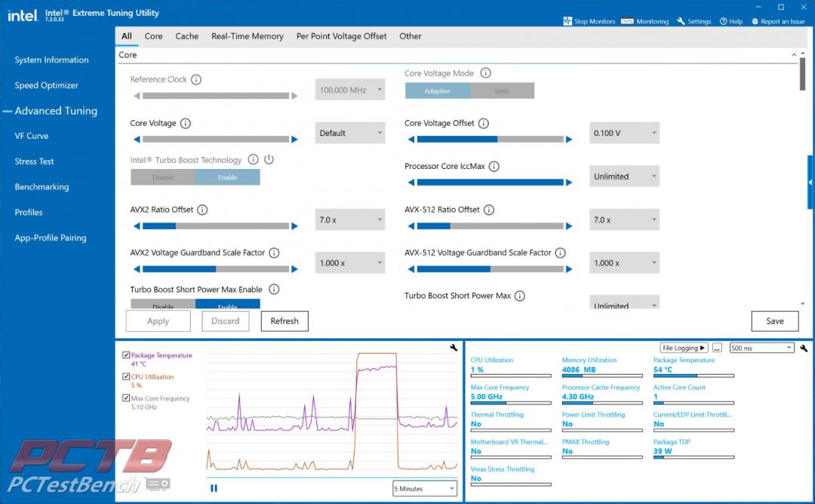Set Core Voltage Mode to Adaptive
Image resolution: width=815 pixels, height=504 pixels.
pyautogui.click(x=437, y=91)
